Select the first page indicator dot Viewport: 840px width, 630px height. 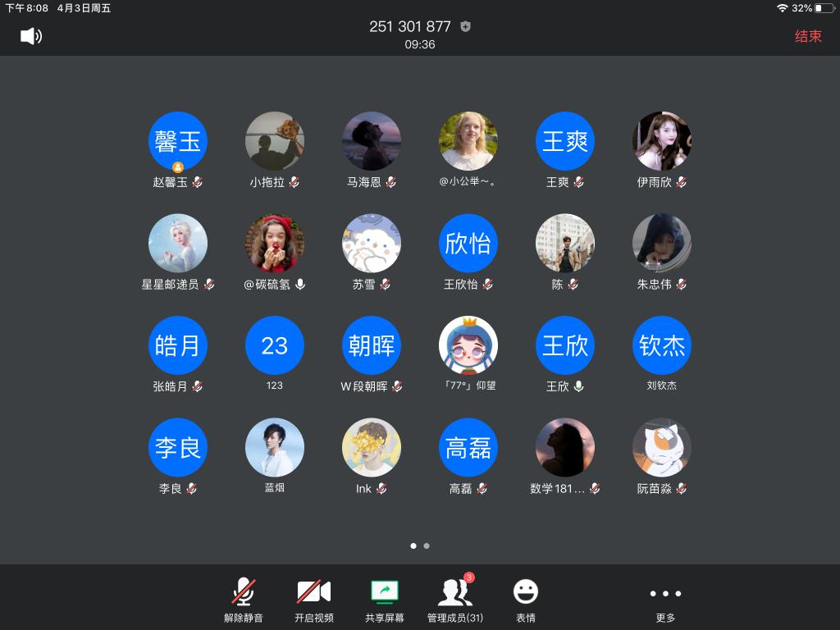click(413, 546)
